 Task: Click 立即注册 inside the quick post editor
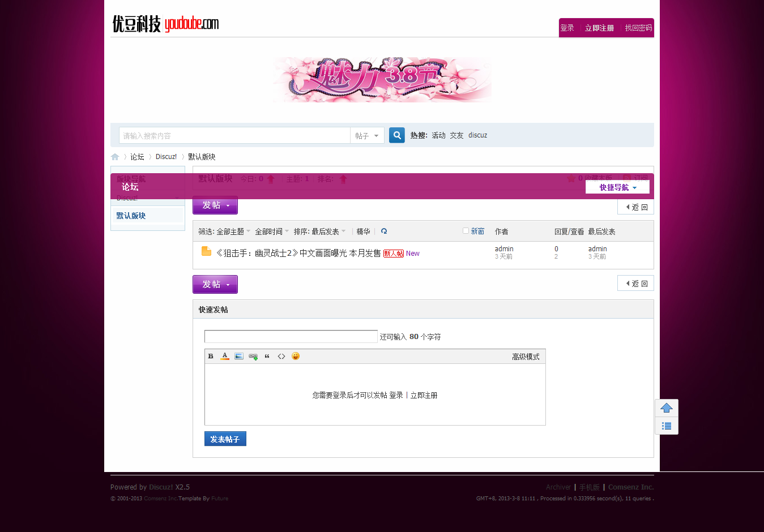(x=424, y=395)
